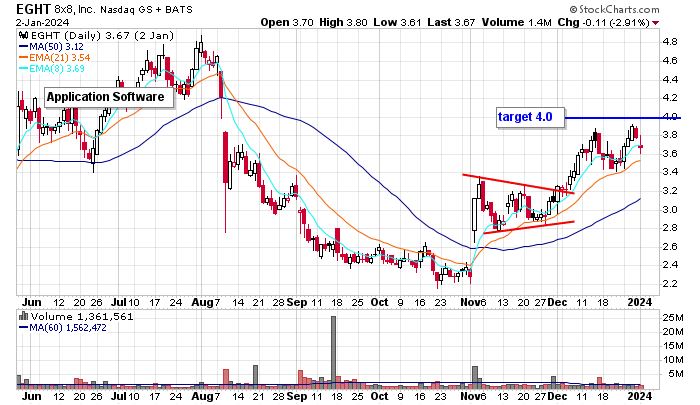Click the chart date 2-Jan-2024
Screen dimensions: 700x405
coord(42,22)
